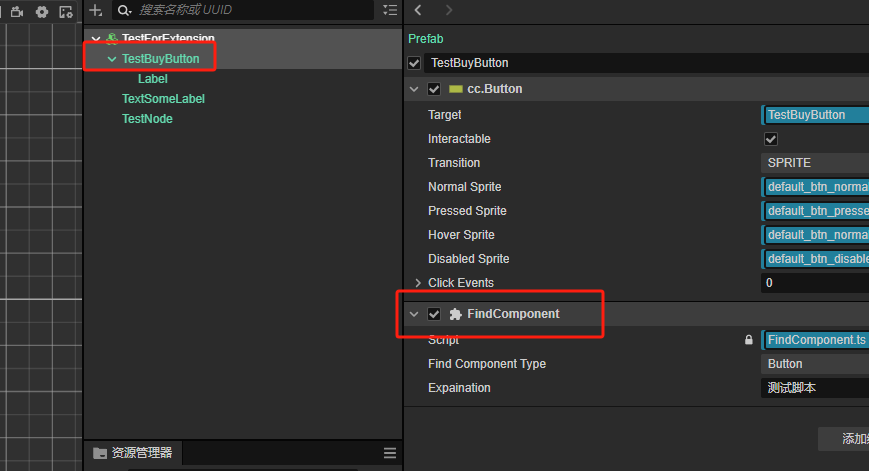Uncheck the TestBuyButton node active checkbox
Viewport: 869px width, 471px height.
tap(415, 63)
